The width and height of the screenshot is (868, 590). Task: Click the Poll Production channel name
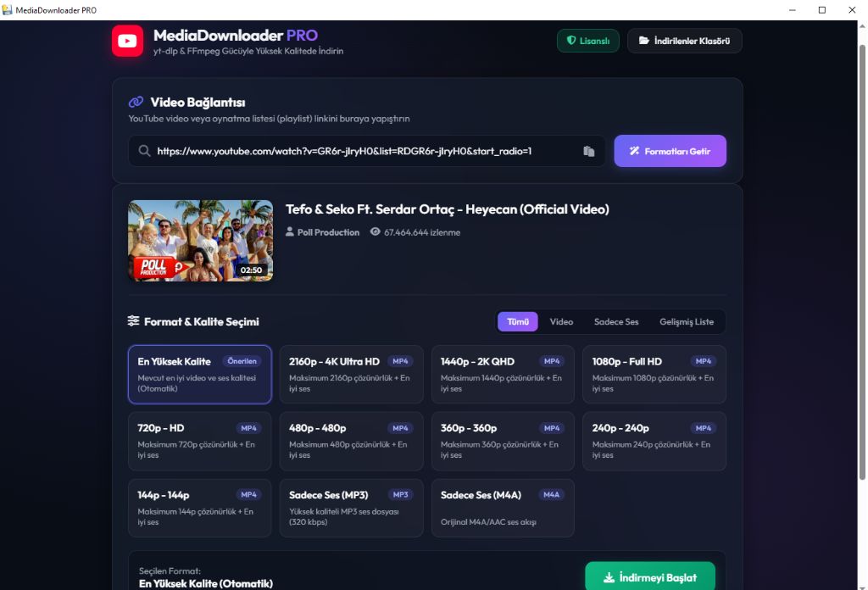point(328,232)
